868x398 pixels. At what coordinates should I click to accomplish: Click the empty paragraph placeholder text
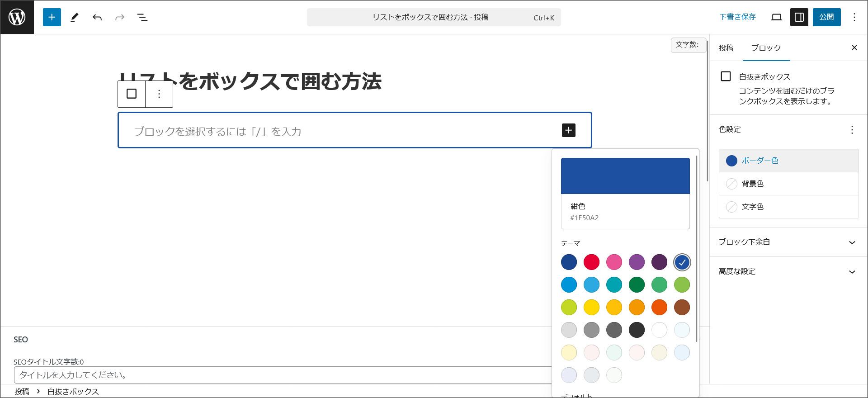coord(217,132)
